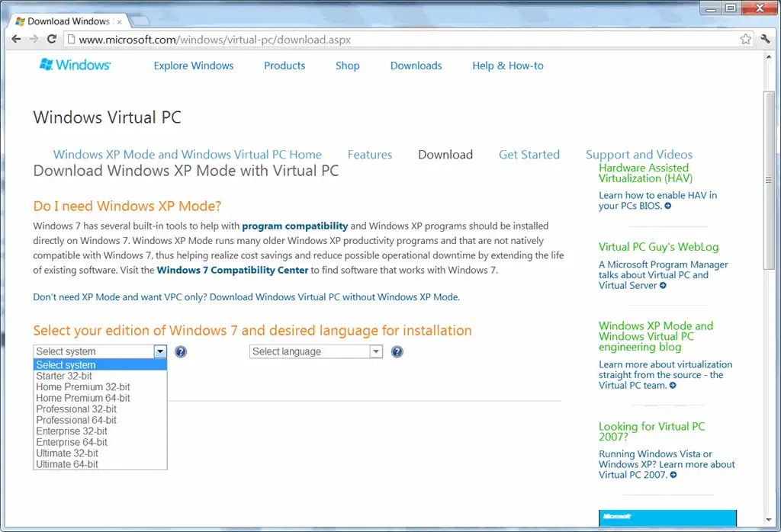Choose Professional 64-bit from the list
This screenshot has height=532, width=781.
(76, 420)
